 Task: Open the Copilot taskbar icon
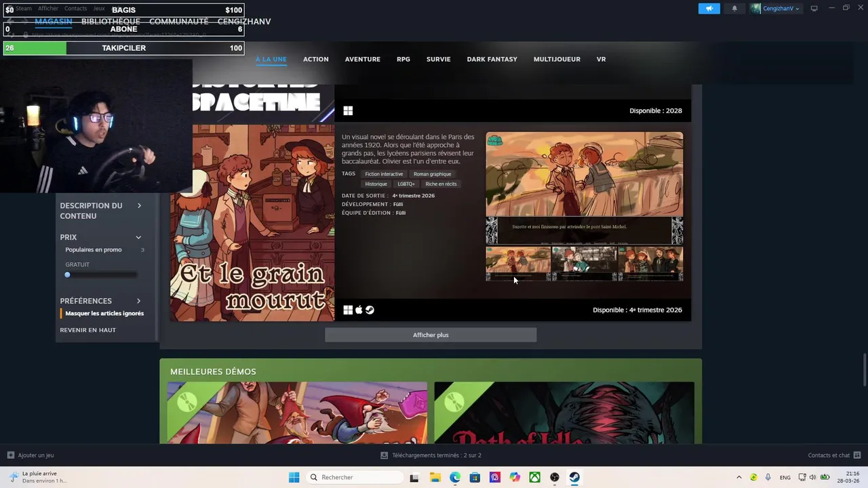[515, 477]
